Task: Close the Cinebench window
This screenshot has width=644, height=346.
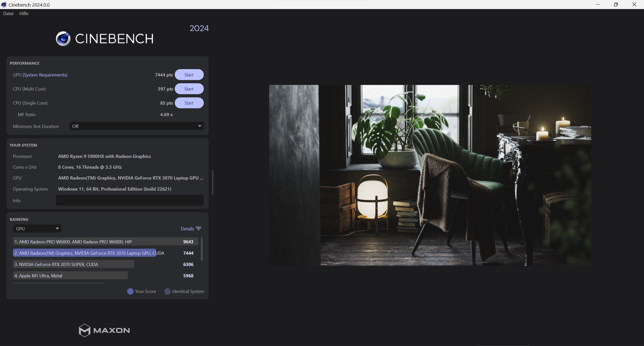Action: pyautogui.click(x=634, y=5)
